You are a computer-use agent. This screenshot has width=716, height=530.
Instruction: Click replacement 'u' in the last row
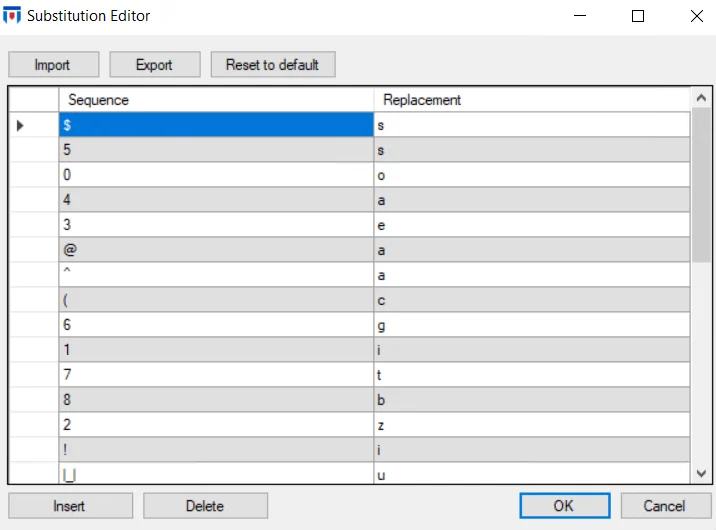(x=532, y=474)
